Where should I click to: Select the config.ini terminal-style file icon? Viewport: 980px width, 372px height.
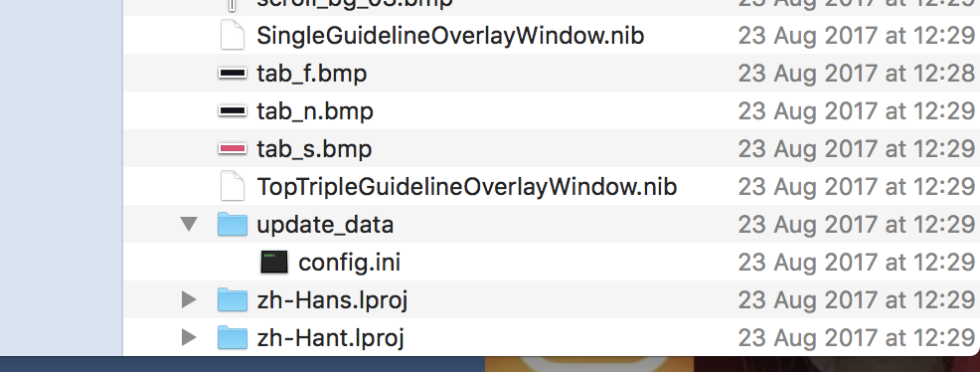pyautogui.click(x=274, y=262)
